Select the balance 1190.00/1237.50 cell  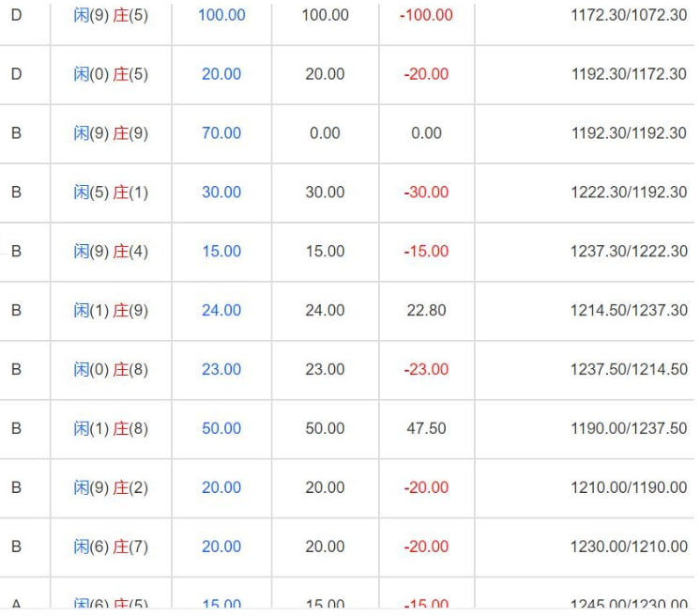(629, 429)
